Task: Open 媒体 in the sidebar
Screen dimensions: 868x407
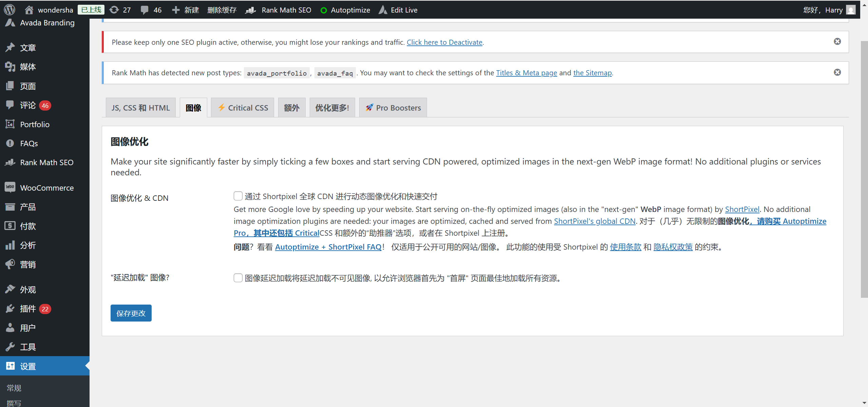Action: 28,67
